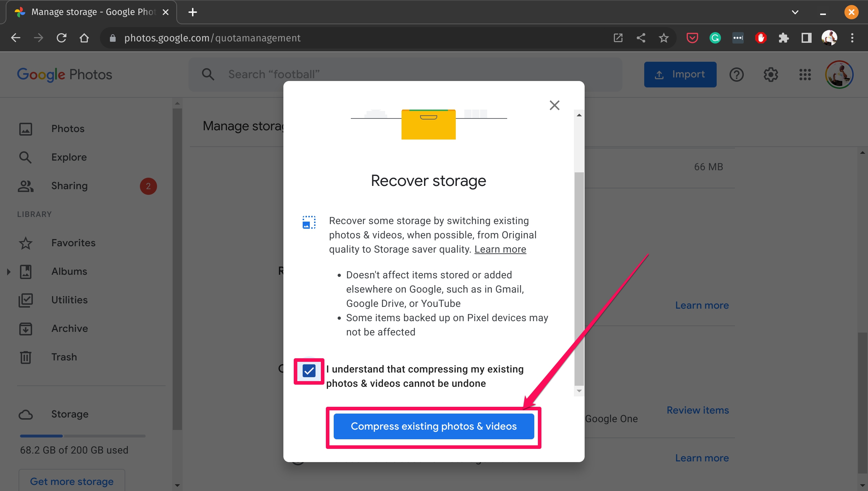Toggle the browser side panel
Image resolution: width=868 pixels, height=491 pixels.
click(x=806, y=38)
